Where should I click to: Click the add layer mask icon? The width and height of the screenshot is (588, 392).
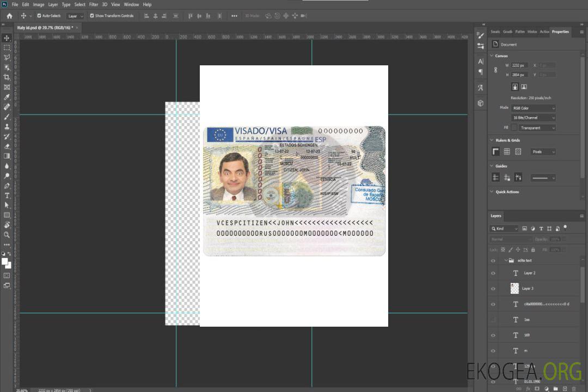[537, 389]
